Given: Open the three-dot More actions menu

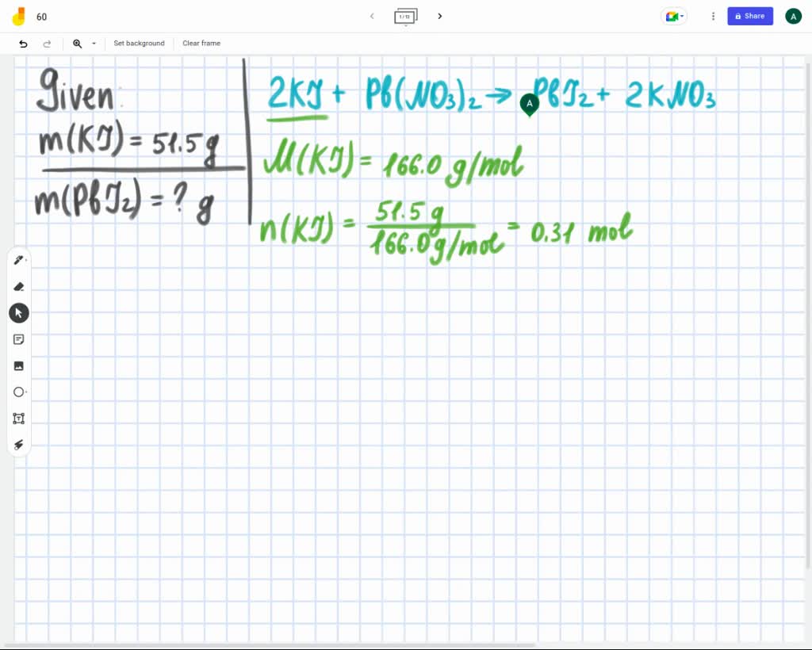Looking at the screenshot, I should pyautogui.click(x=713, y=16).
